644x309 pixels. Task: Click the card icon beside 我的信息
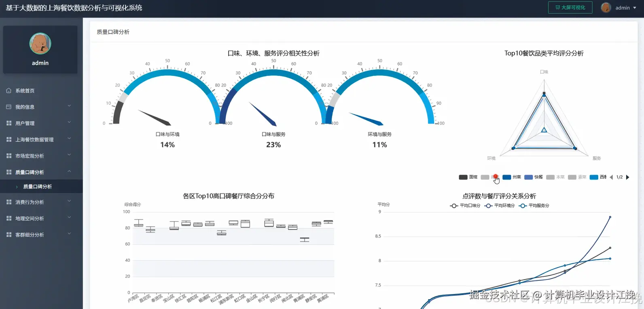[9, 107]
